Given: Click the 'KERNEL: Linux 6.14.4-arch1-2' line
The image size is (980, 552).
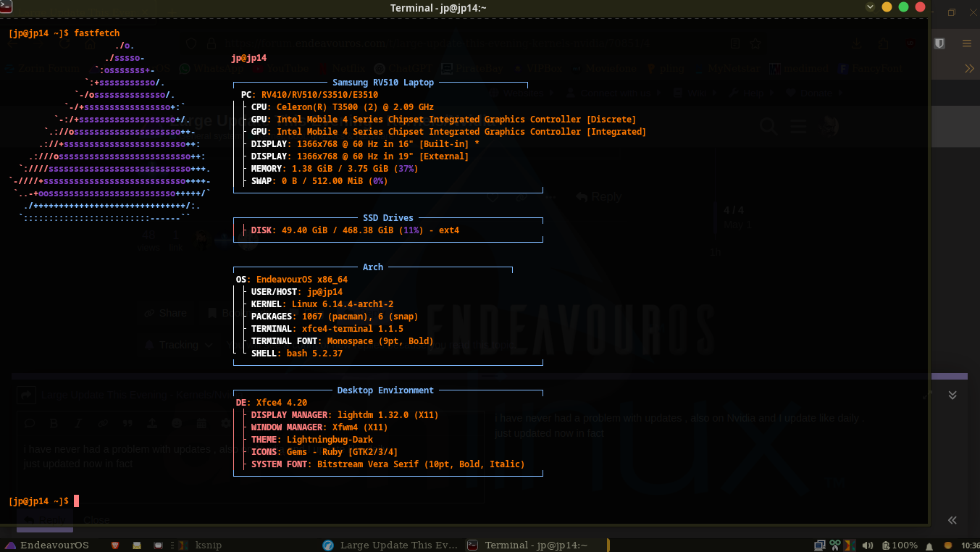Looking at the screenshot, I should coord(322,304).
